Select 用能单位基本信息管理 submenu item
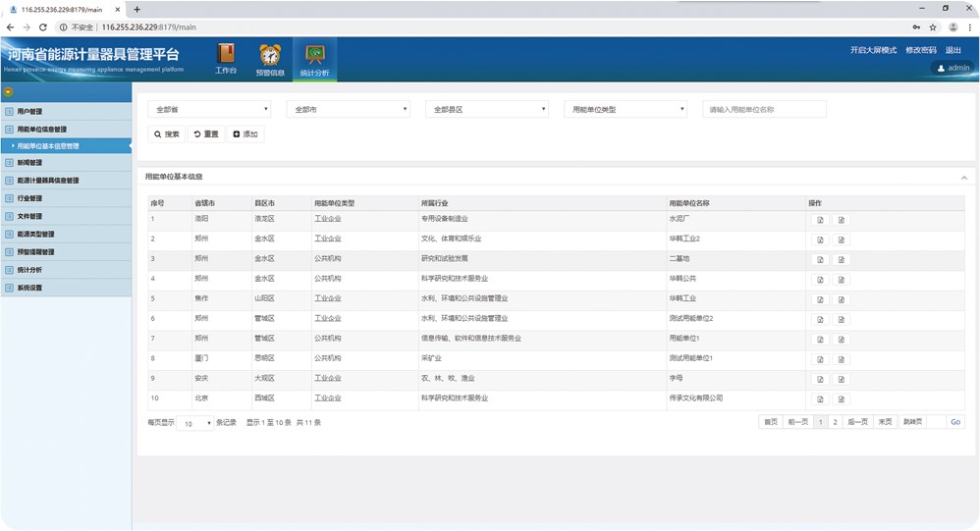Viewport: 980px width, 531px height. [66, 146]
